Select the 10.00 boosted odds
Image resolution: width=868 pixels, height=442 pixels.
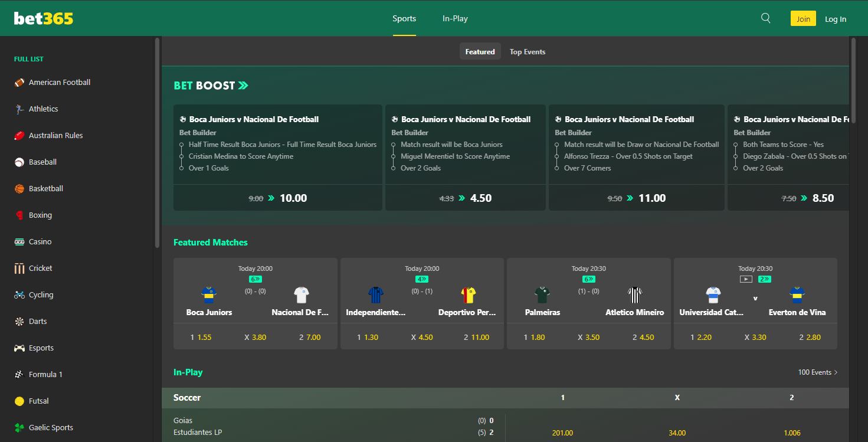click(278, 198)
